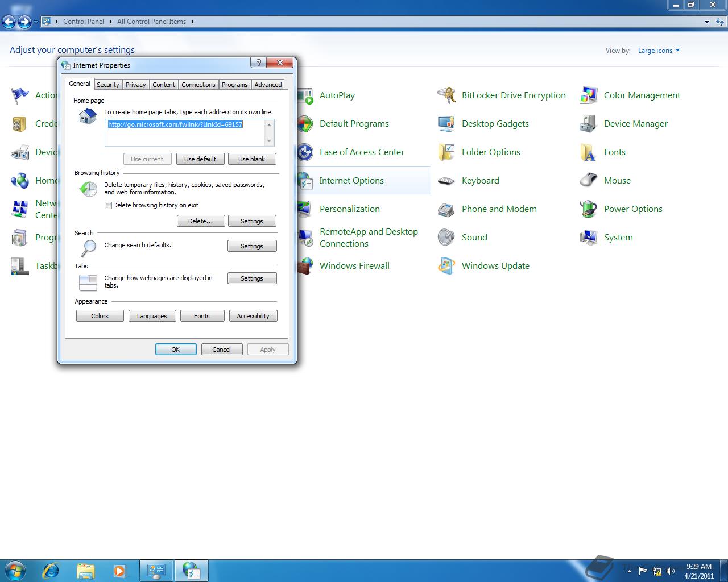Click the Network and Sharing Center icon
This screenshot has height=582, width=728.
[20, 209]
